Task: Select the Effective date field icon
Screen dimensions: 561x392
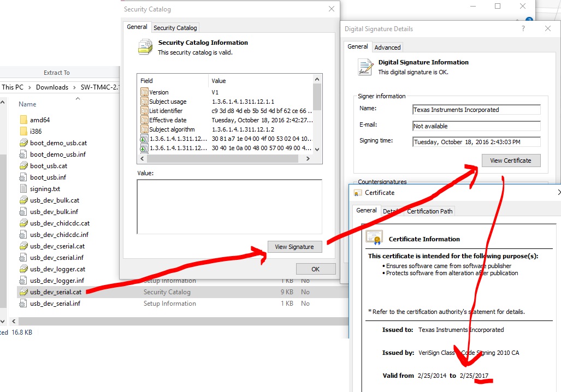Action: [144, 120]
